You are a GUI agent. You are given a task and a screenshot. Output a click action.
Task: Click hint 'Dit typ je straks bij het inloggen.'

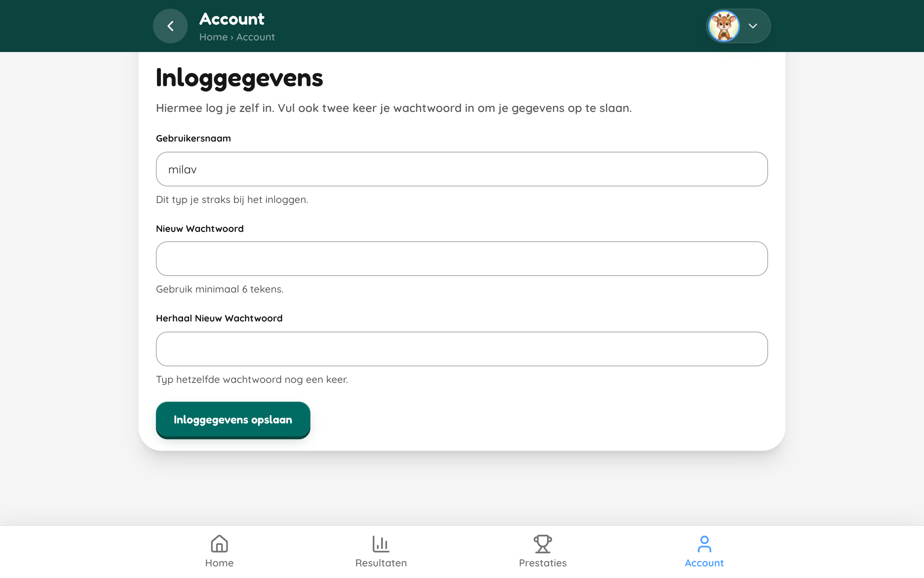[232, 200]
